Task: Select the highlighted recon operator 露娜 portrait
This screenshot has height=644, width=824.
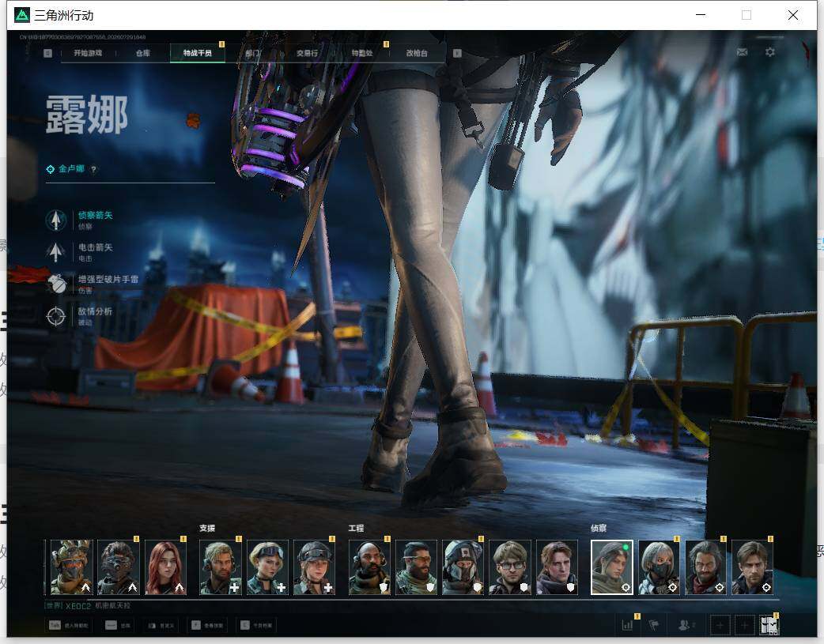Action: pos(612,567)
